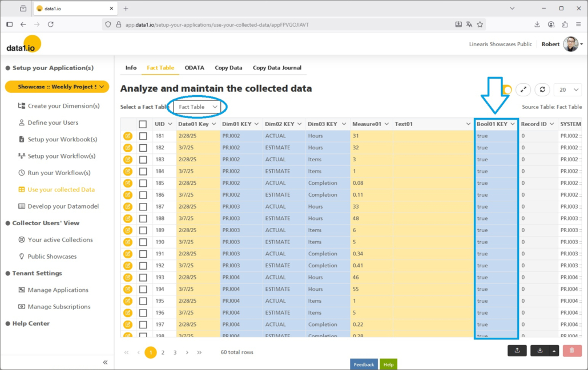588x370 pixels.
Task: Click the edit icon for row 181
Action: coord(127,136)
